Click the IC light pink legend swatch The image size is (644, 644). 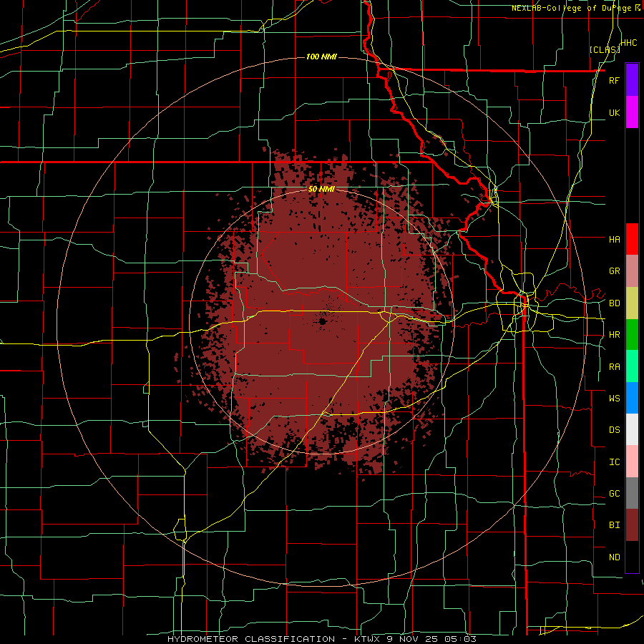click(632, 462)
